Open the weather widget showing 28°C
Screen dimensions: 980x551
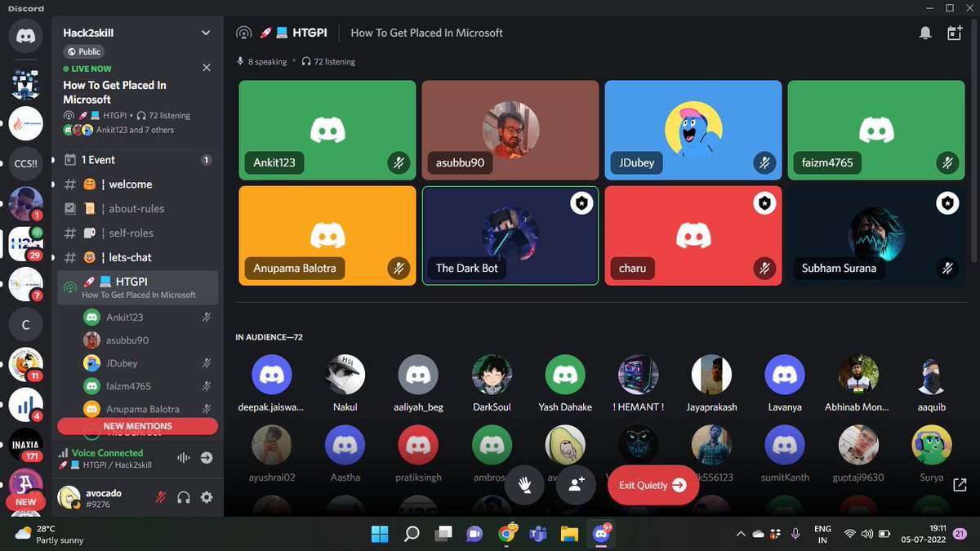coord(49,534)
